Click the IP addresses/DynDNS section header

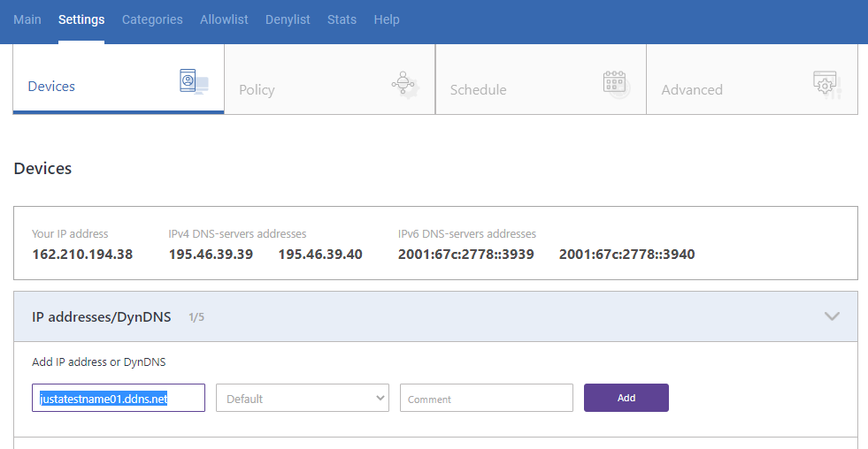[x=435, y=316]
